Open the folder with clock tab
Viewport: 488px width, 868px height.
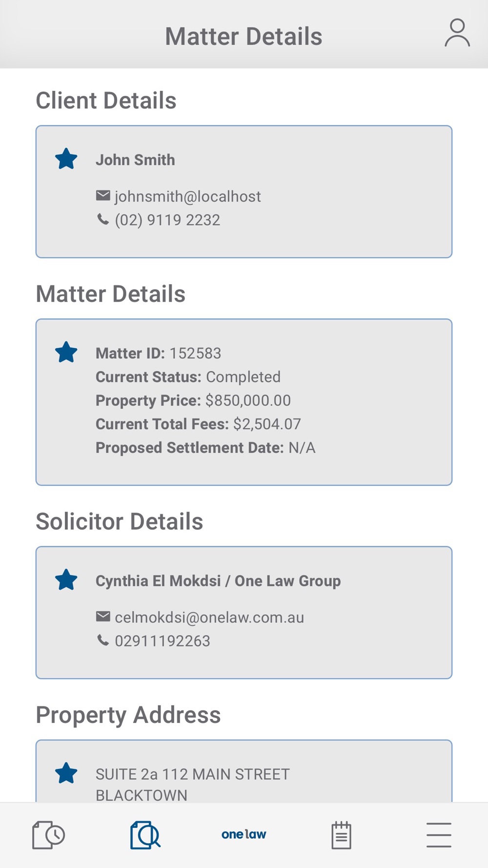tap(48, 835)
